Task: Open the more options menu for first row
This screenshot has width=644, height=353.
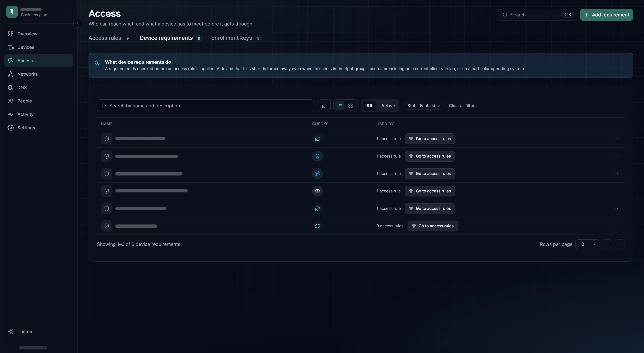Action: click(616, 139)
